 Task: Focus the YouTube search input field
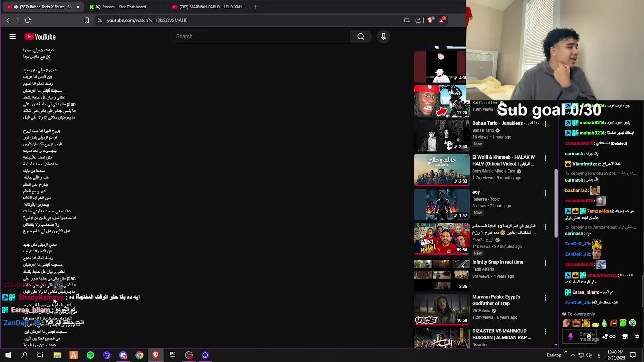click(x=261, y=36)
